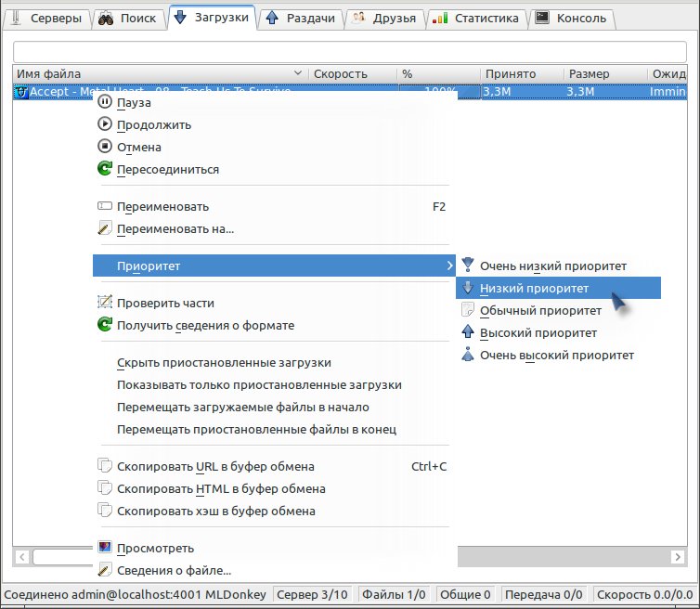Click the Pause icon in context menu
This screenshot has height=609, width=700.
click(105, 102)
